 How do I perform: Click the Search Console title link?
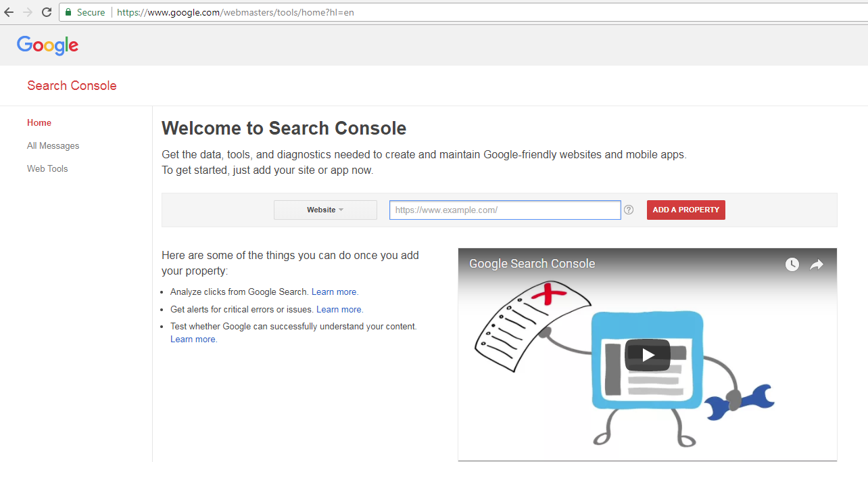click(72, 85)
